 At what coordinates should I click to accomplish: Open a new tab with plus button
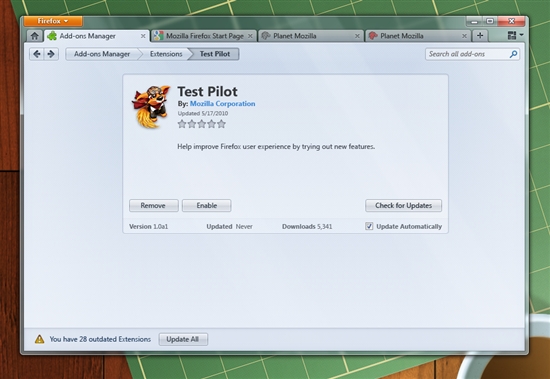pos(480,35)
